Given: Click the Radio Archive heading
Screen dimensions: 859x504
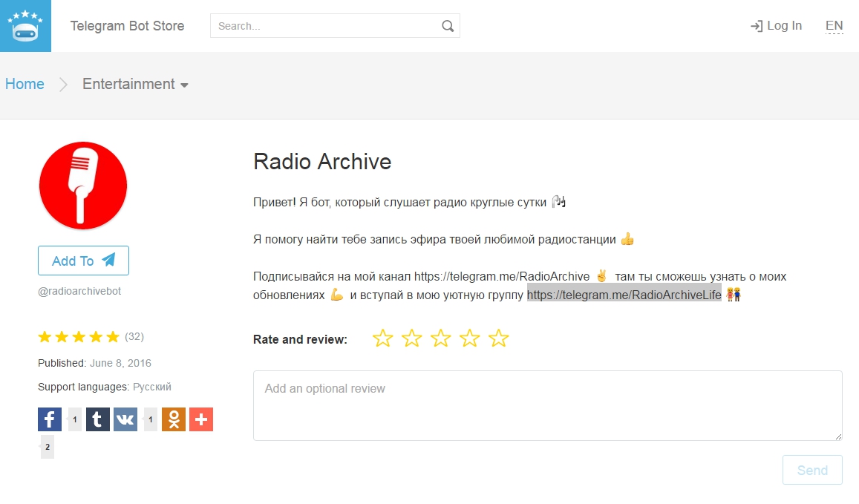Looking at the screenshot, I should (x=322, y=162).
